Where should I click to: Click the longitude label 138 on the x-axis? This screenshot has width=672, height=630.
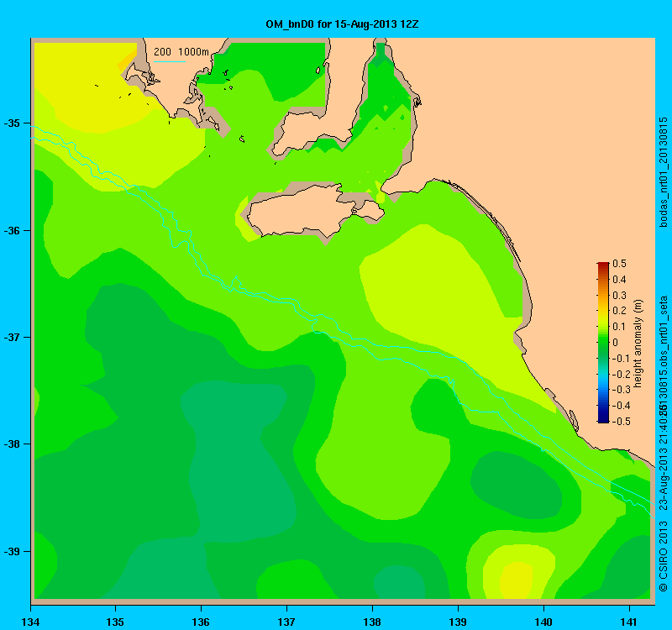372,622
